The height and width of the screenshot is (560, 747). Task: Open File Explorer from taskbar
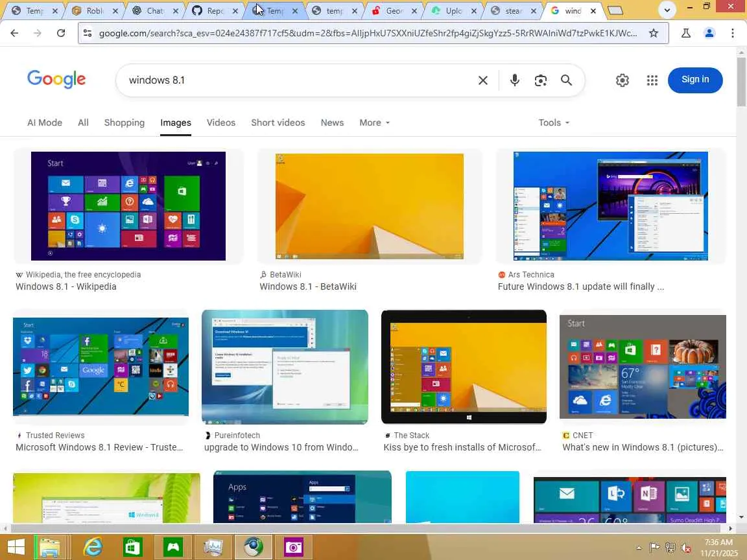coord(50,546)
